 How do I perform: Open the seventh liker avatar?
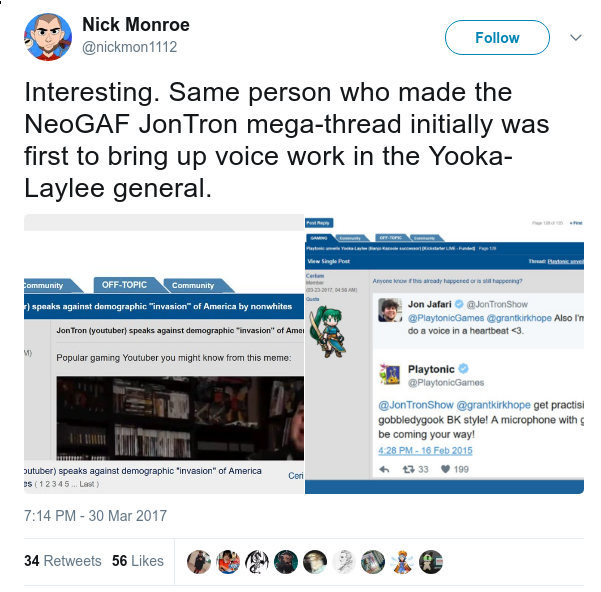point(373,562)
